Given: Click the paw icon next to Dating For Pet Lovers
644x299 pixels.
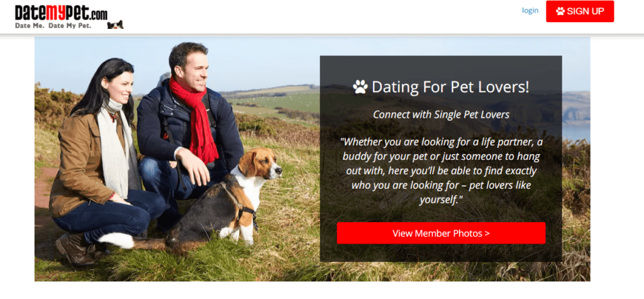Looking at the screenshot, I should click(x=360, y=87).
